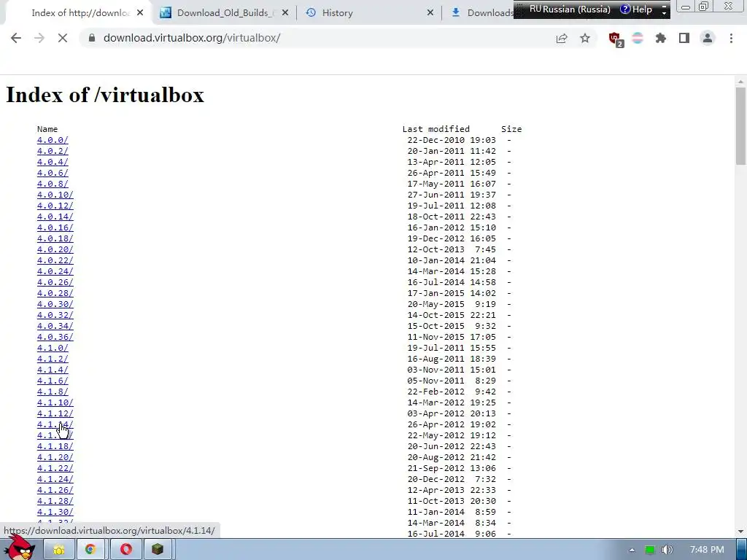Image resolution: width=747 pixels, height=560 pixels.
Task: Open the 4.0.30/ directory link
Action: click(55, 304)
